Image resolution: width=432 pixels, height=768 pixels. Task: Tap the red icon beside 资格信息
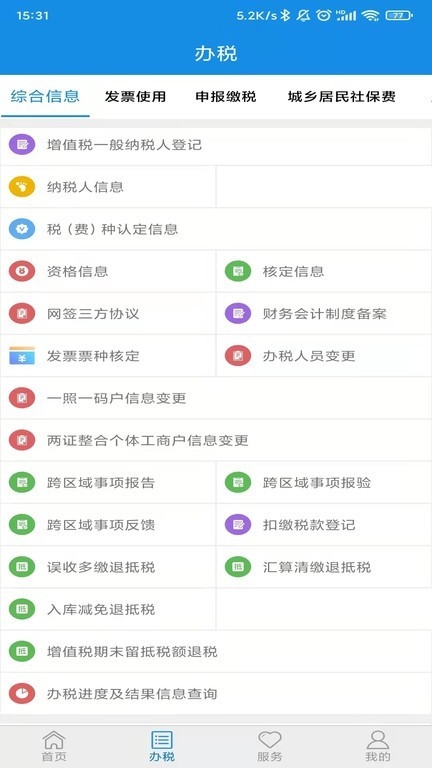22,271
